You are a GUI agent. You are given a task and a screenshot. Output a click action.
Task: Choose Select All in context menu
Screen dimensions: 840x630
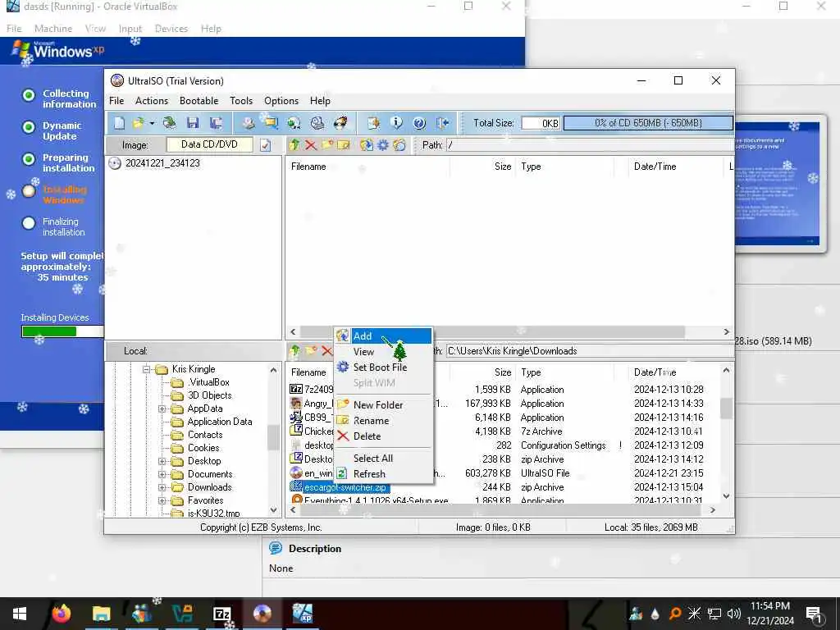[383, 459]
